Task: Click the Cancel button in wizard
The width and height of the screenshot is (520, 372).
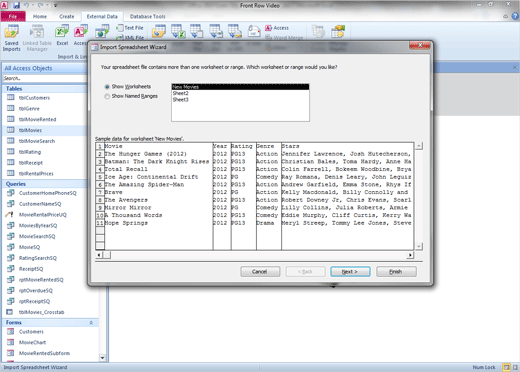Action: click(260, 272)
